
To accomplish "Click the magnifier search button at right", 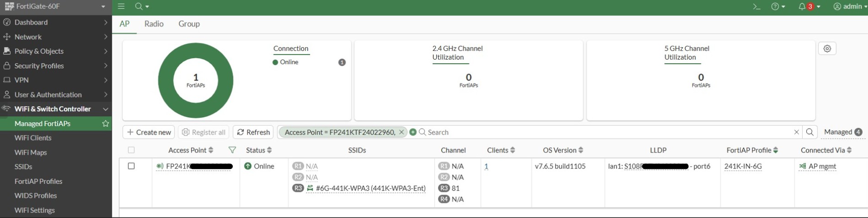I will point(809,132).
